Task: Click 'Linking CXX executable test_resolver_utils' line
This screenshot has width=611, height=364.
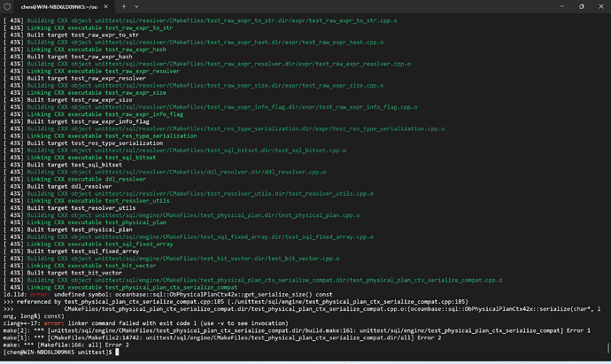Action: tap(86, 201)
